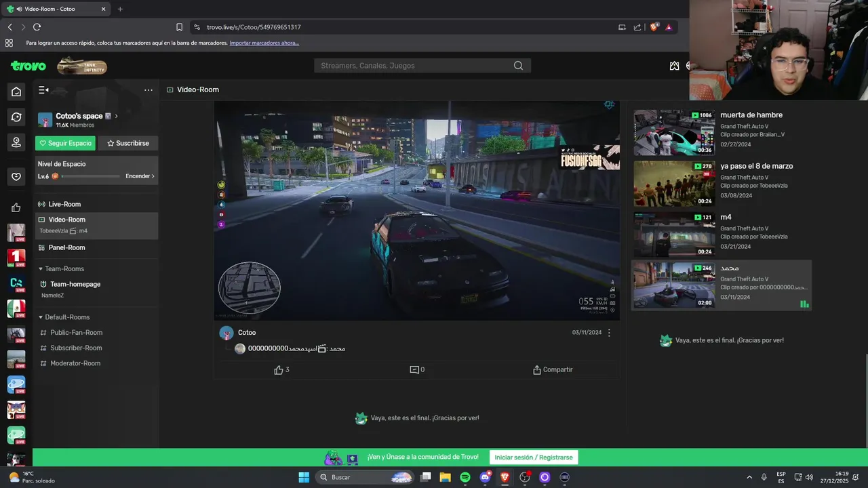Image resolution: width=868 pixels, height=488 pixels.
Task: Collapse the Default-Rooms section
Action: click(x=64, y=317)
